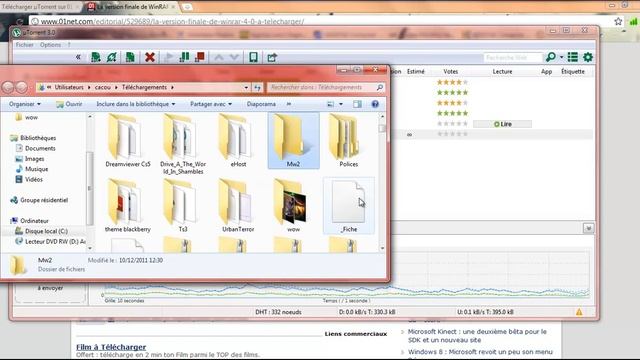640x360 pixels.
Task: Select the _Fiche file
Action: (348, 206)
